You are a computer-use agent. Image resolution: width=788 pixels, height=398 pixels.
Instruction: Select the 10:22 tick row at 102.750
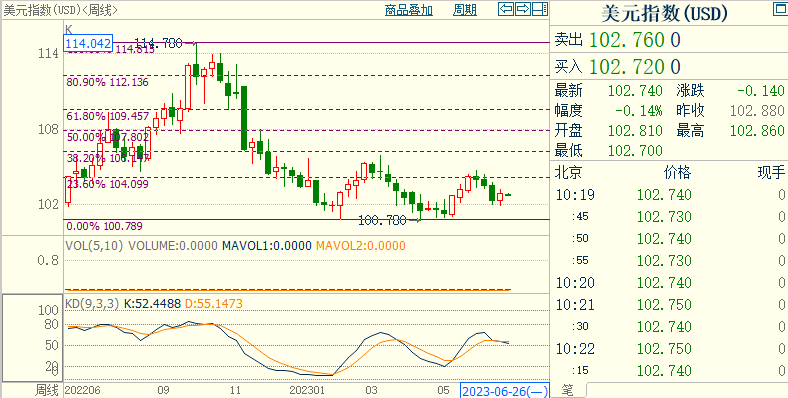click(670, 348)
